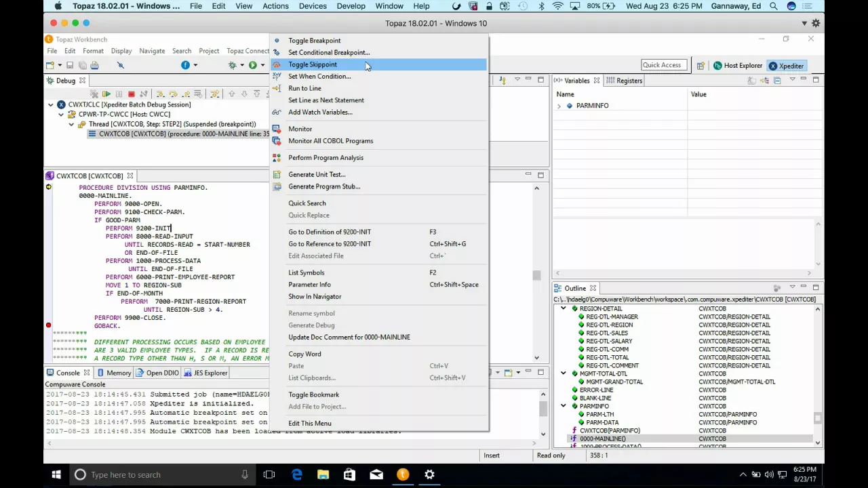Collapse the CWXTJCLC debug session node
Viewport: 868px width, 488px height.
pyautogui.click(x=51, y=105)
